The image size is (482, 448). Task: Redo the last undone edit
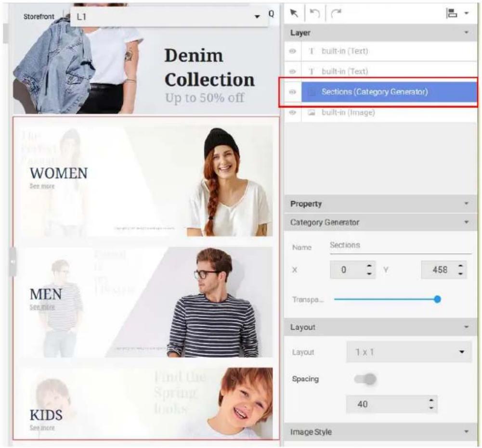[336, 13]
